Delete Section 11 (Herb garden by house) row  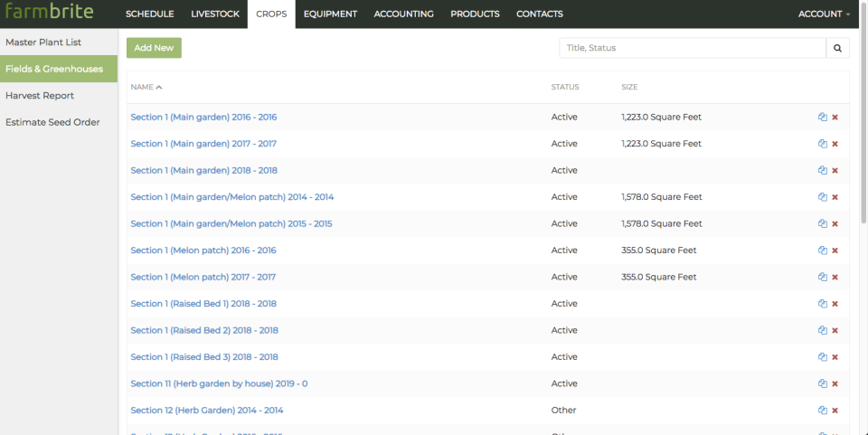click(835, 383)
